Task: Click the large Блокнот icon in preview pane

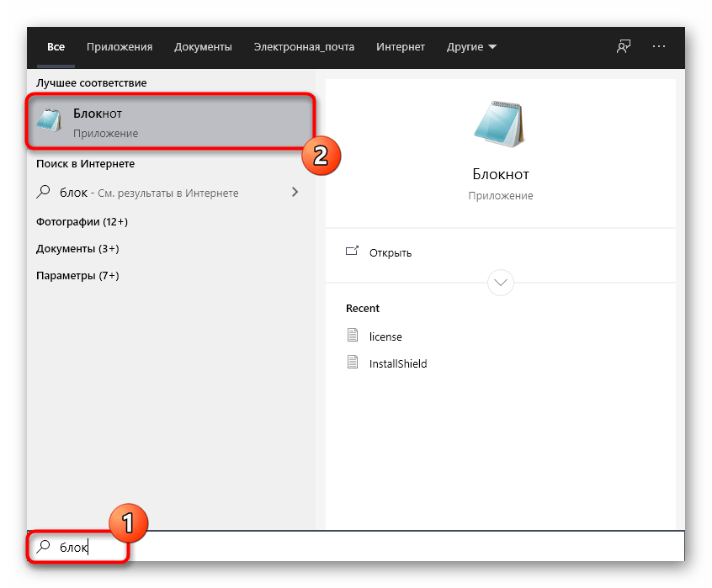Action: pyautogui.click(x=500, y=123)
